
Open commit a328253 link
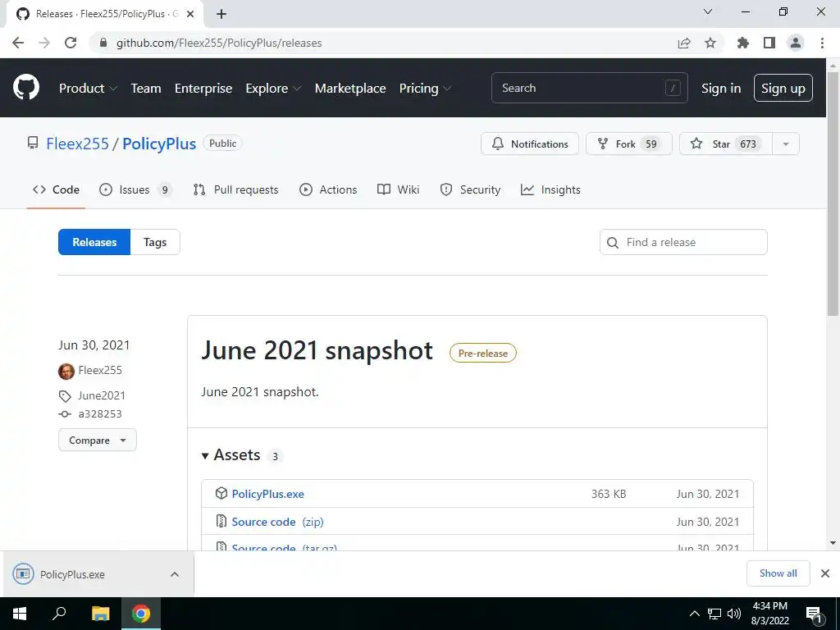point(99,414)
